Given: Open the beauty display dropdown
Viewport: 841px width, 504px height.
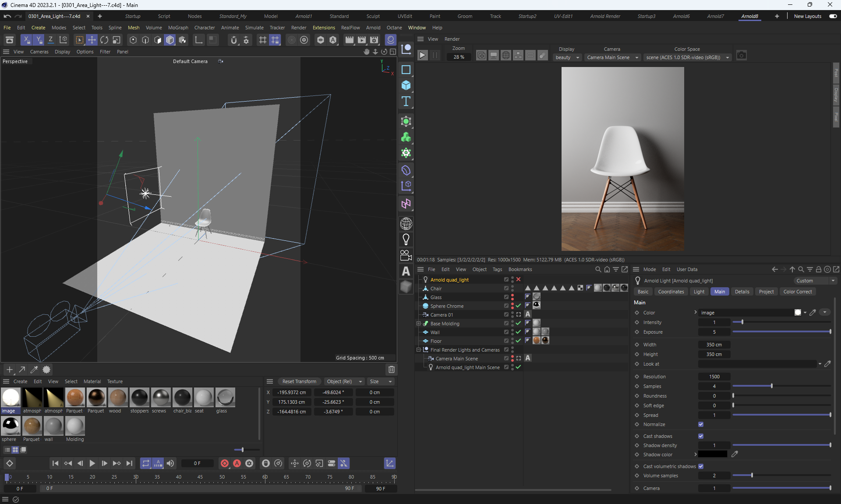Looking at the screenshot, I should [567, 57].
